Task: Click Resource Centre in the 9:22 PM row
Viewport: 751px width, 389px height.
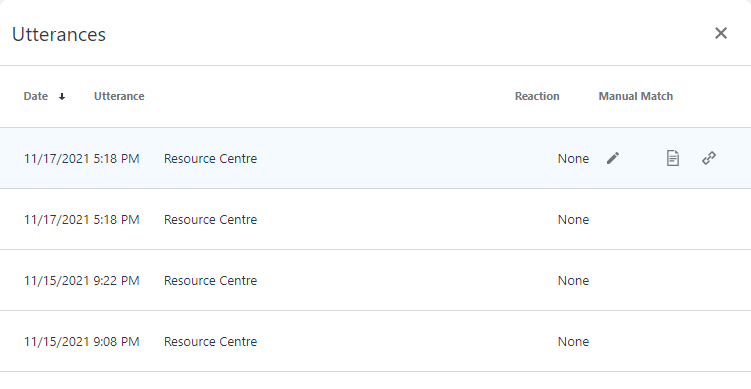Action: [210, 280]
